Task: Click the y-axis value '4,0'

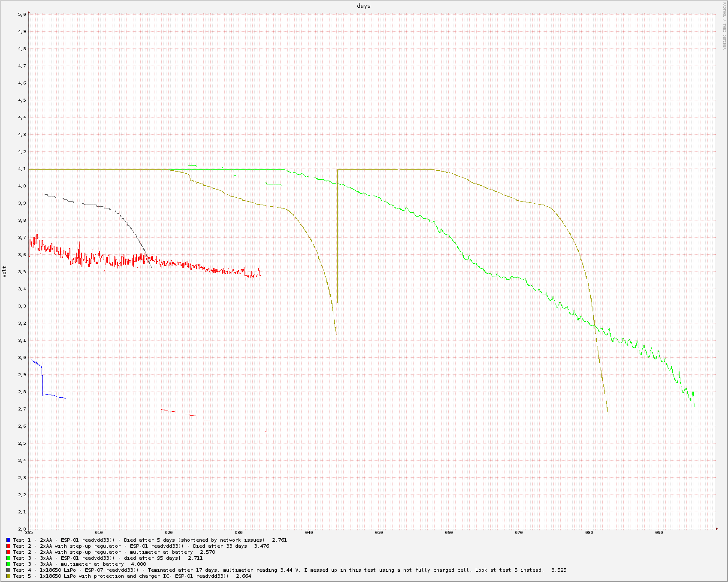Action: (x=22, y=186)
